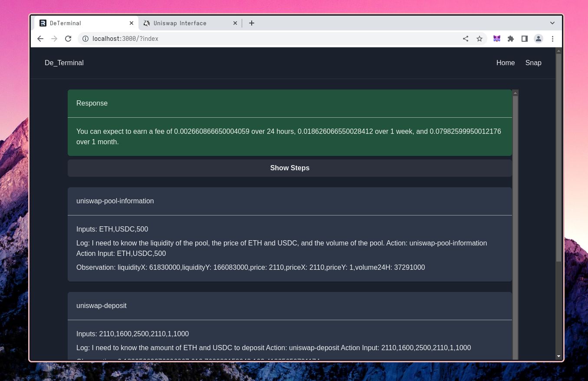The height and width of the screenshot is (381, 588).
Task: Reload the localhost page
Action: (x=68, y=39)
